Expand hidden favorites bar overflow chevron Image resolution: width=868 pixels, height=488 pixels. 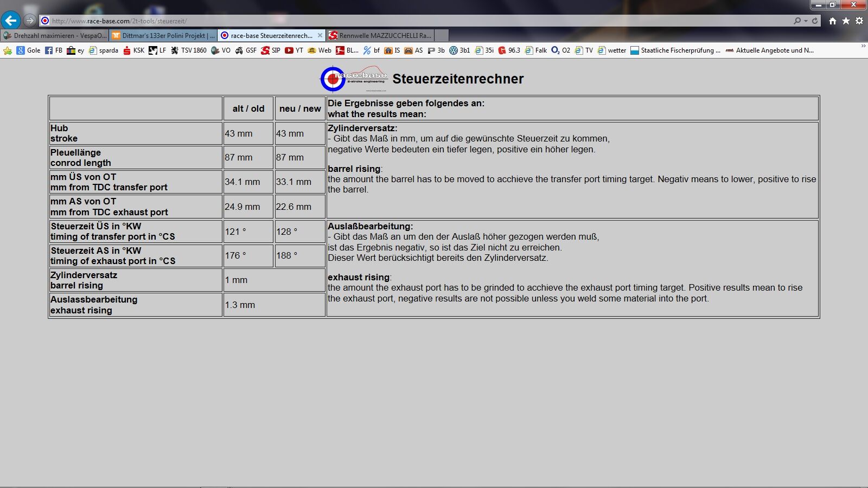(863, 47)
